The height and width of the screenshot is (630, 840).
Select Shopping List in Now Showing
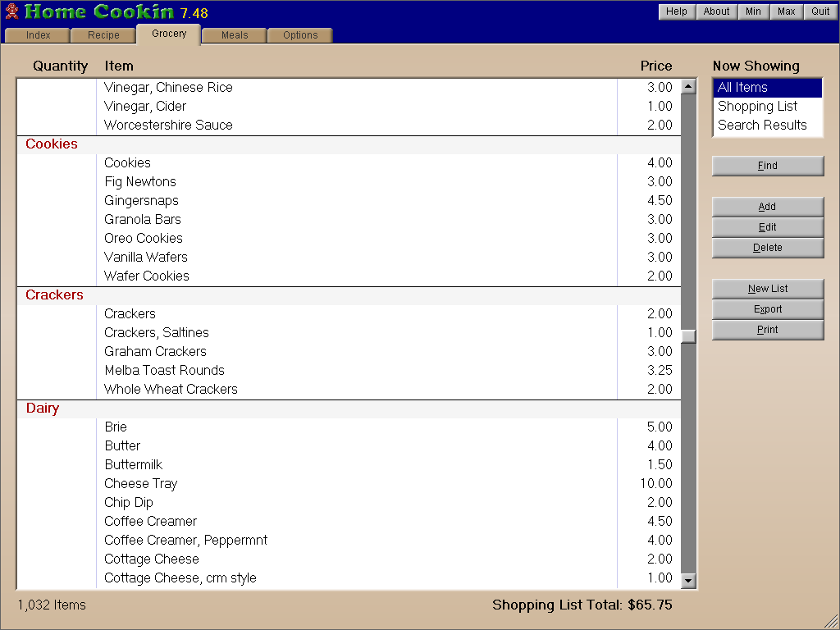click(x=757, y=107)
